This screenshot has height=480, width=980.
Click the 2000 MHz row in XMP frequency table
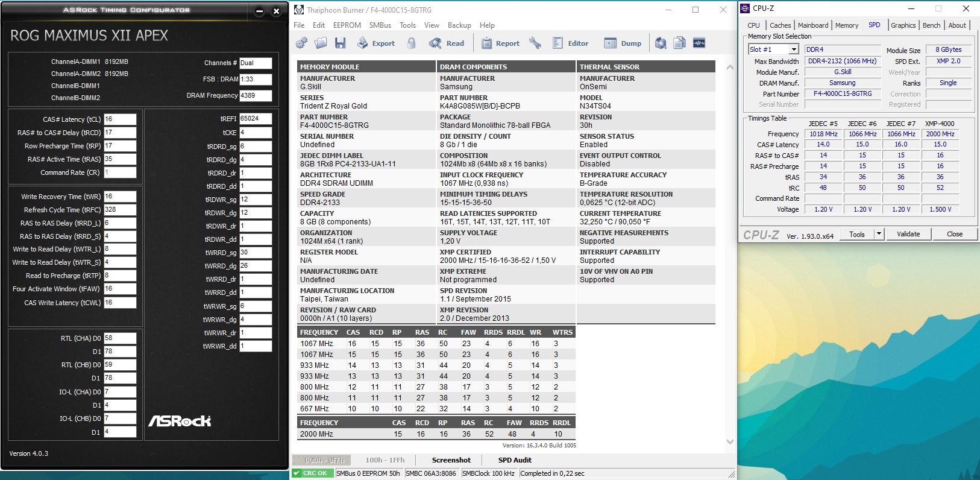(x=436, y=434)
